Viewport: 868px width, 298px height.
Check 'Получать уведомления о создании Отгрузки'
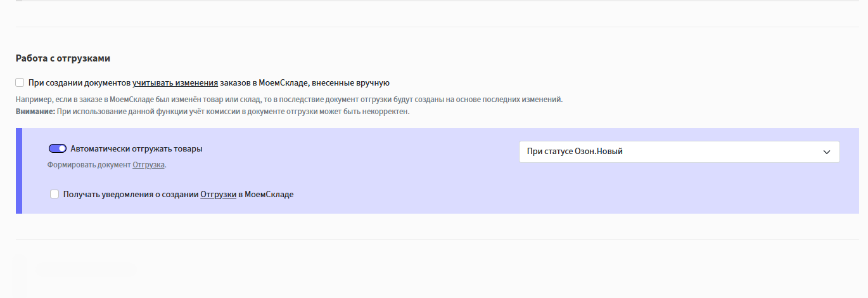pyautogui.click(x=54, y=194)
